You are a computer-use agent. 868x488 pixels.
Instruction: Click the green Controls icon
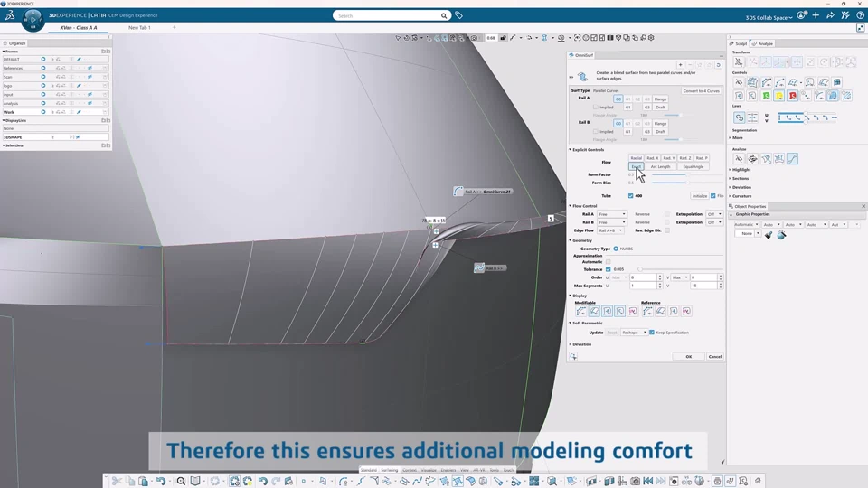pos(766,97)
